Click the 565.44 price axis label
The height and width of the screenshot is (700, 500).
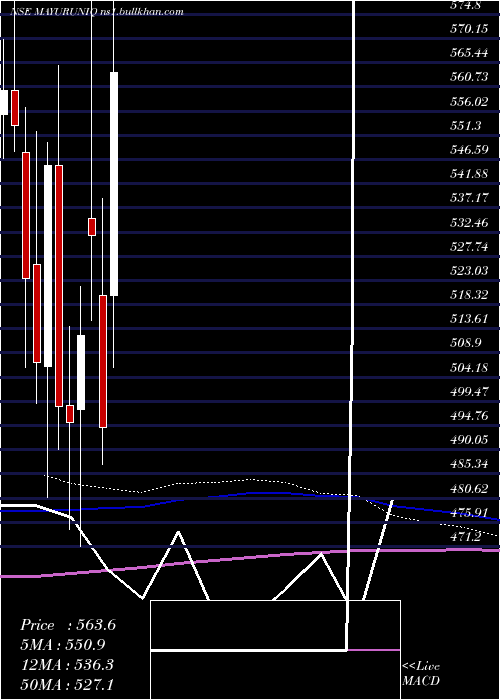point(469,53)
